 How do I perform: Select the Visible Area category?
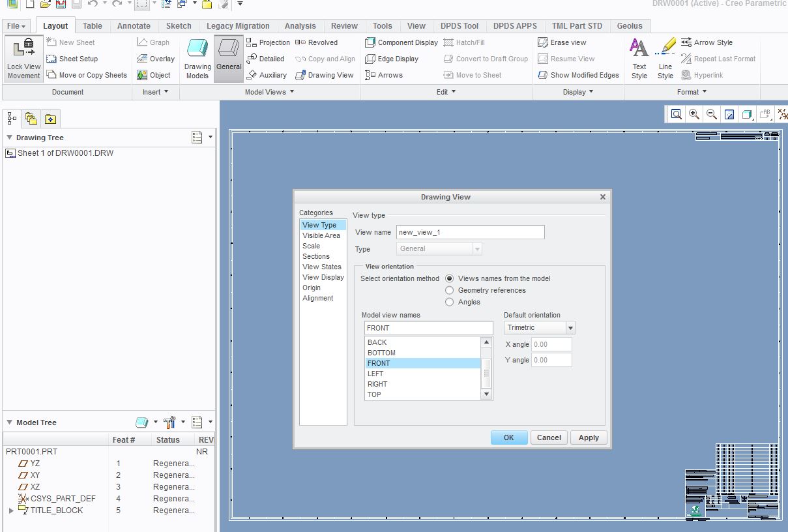(x=321, y=235)
